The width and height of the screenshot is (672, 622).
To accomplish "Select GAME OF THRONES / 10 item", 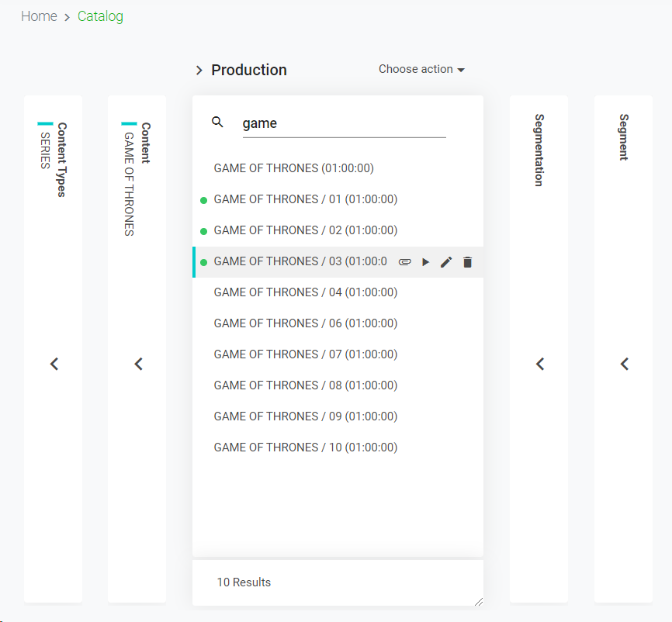I will [305, 447].
